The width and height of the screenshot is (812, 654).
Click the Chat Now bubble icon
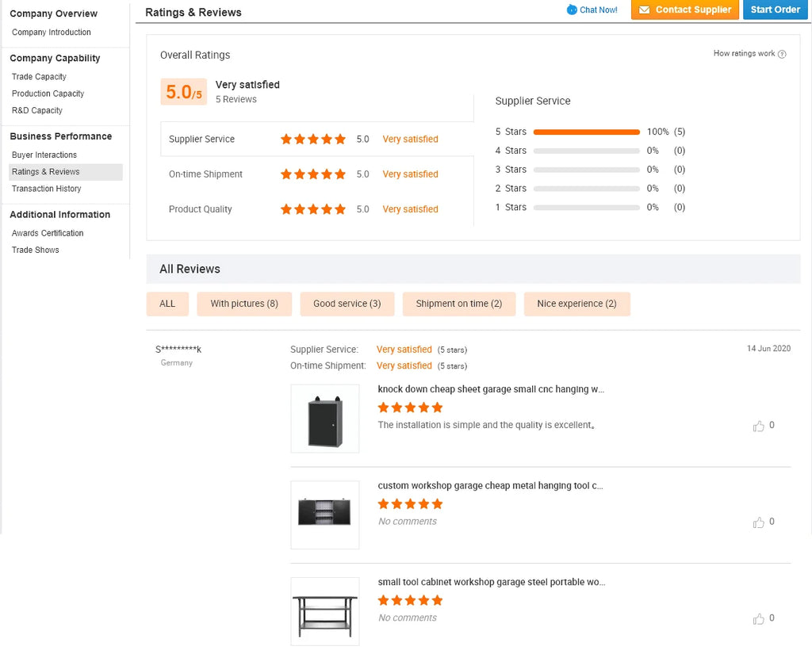point(572,10)
